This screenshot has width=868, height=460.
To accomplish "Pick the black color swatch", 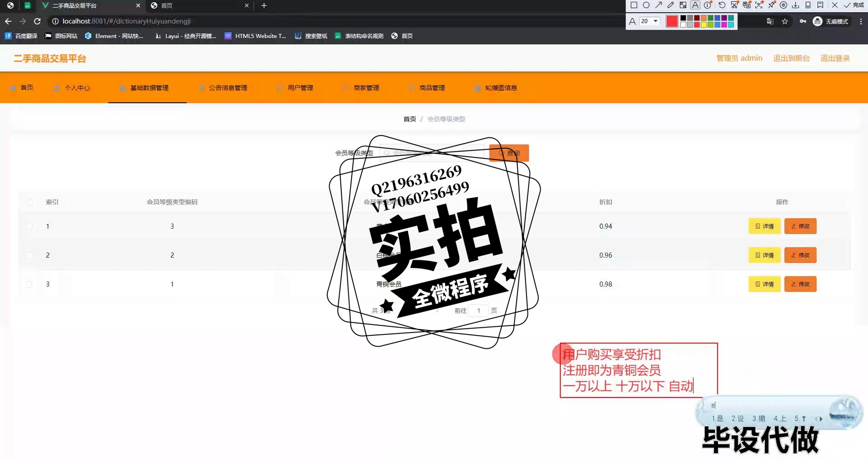I will pos(683,18).
